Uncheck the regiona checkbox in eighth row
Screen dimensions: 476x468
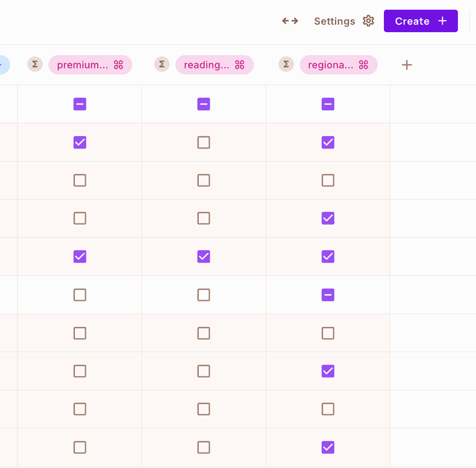328,371
